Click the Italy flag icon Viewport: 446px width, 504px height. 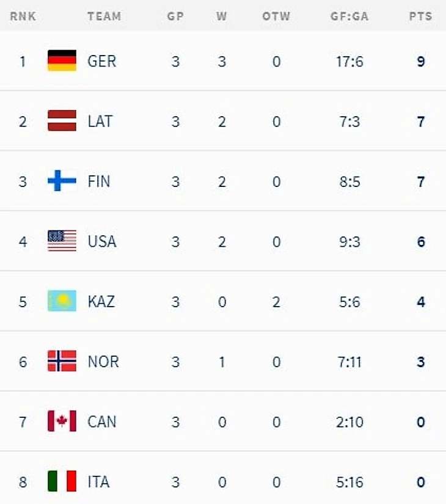tap(62, 481)
